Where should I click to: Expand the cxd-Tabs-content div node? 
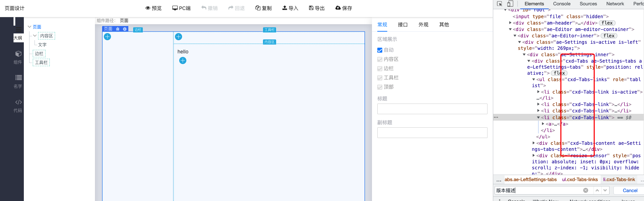point(534,143)
